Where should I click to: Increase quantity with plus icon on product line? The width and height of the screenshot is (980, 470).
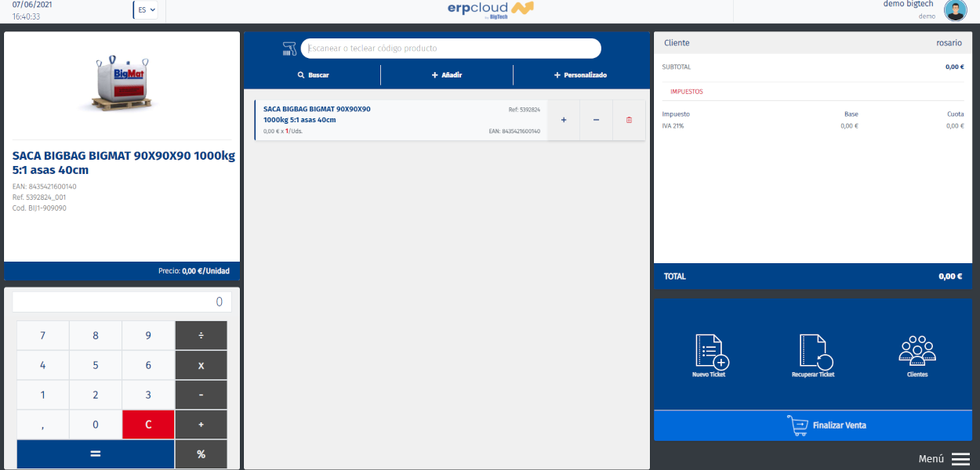click(564, 120)
